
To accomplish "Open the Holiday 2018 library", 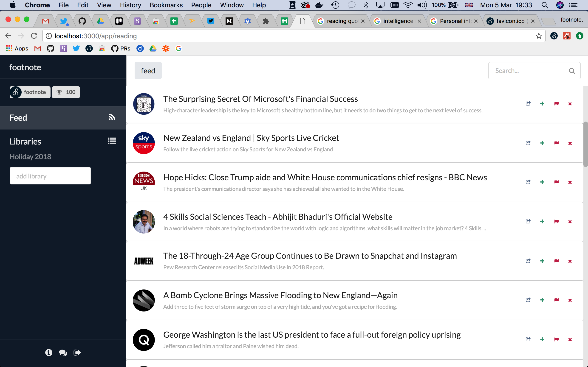I will click(x=30, y=157).
